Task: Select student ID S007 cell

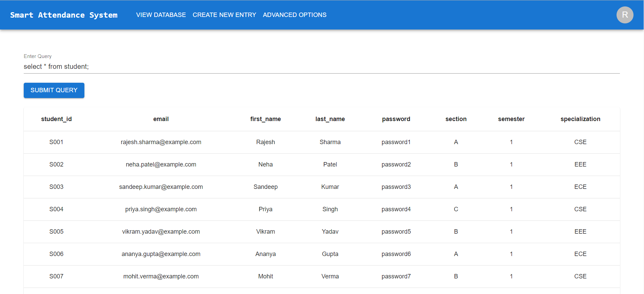Action: tap(56, 276)
